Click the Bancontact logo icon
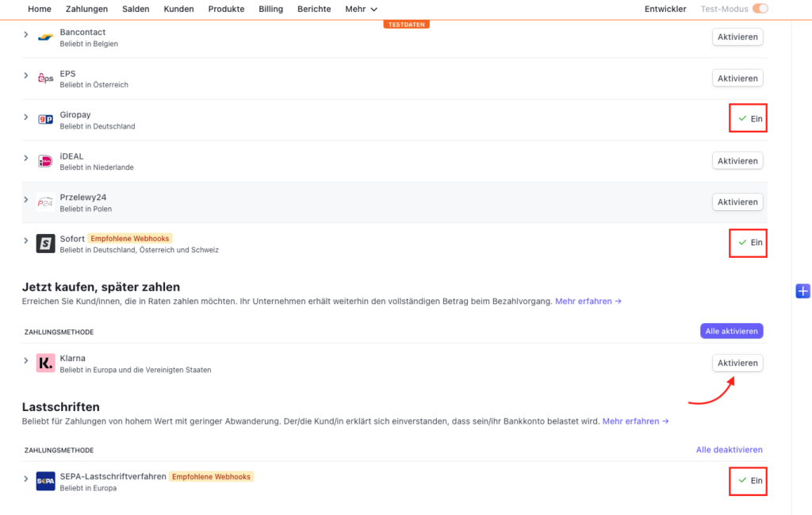Image resolution: width=812 pixels, height=515 pixels. [45, 37]
